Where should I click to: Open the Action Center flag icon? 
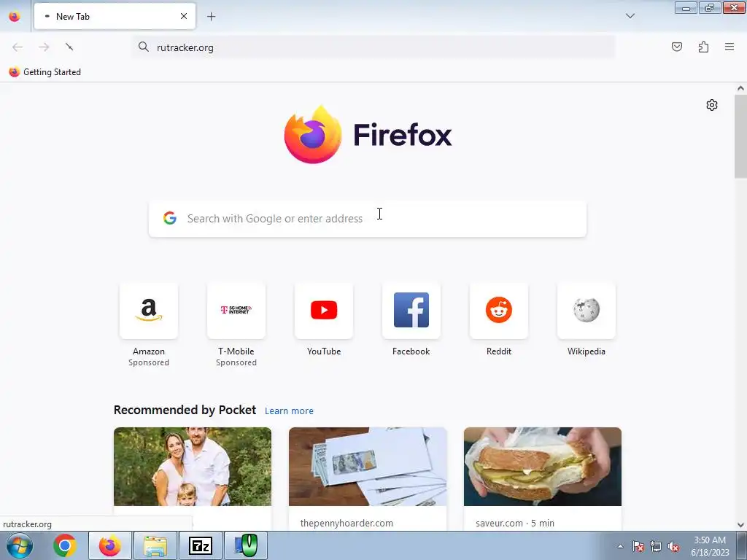[x=638, y=547]
